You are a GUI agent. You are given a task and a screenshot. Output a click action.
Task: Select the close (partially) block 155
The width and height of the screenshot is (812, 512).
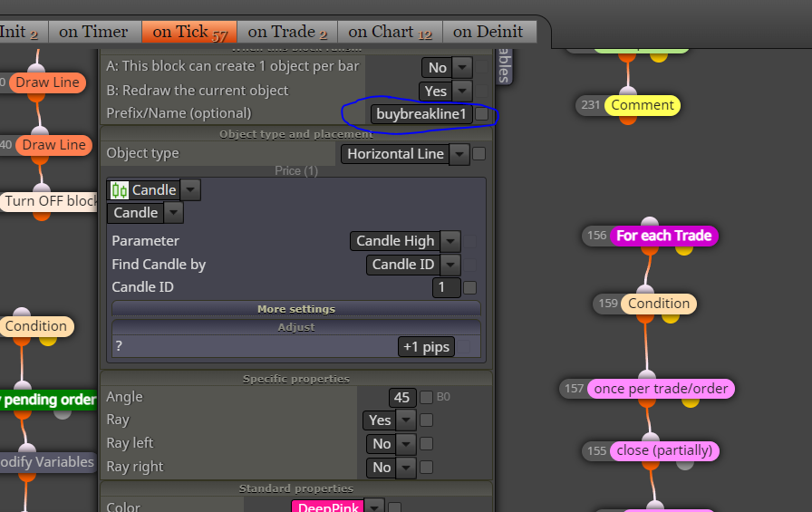click(x=664, y=450)
